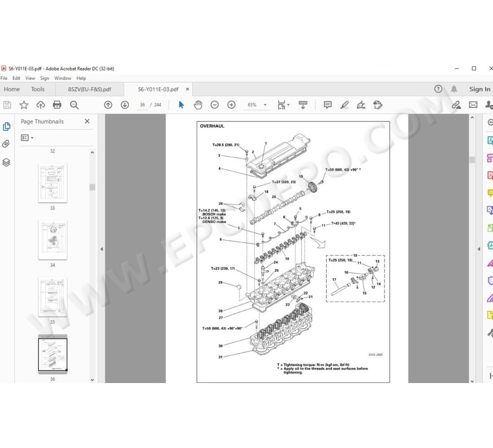Screen dimensions: 493x448
Task: Select the page 34 thumbnail
Action: [52, 240]
